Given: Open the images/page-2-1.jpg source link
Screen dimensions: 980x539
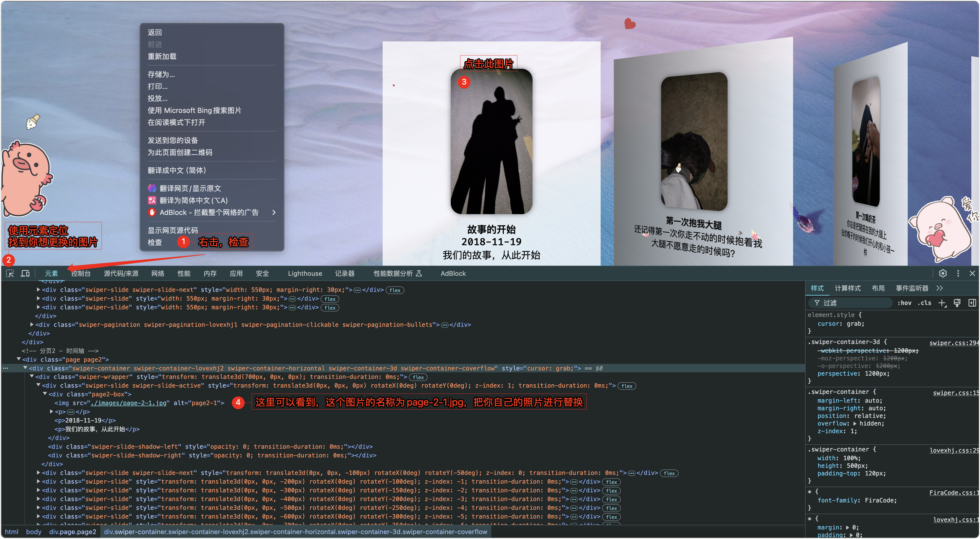Looking at the screenshot, I should point(129,403).
